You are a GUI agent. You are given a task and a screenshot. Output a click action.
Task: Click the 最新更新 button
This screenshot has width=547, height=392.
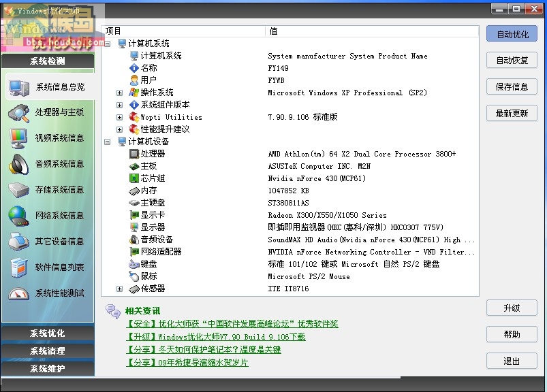(x=512, y=113)
